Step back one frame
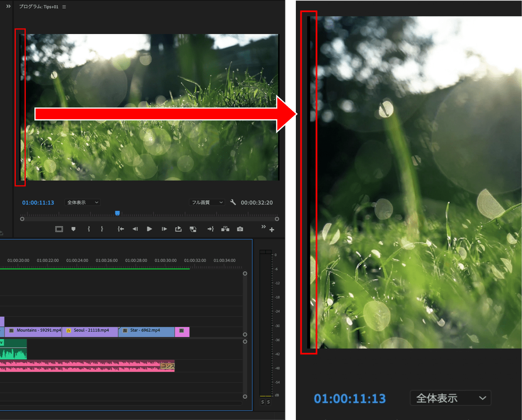522x420 pixels. [135, 229]
